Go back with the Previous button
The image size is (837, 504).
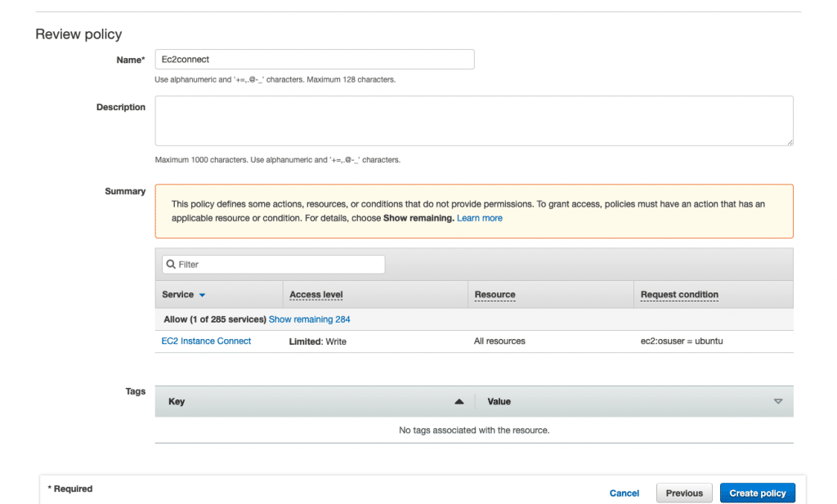pyautogui.click(x=684, y=493)
